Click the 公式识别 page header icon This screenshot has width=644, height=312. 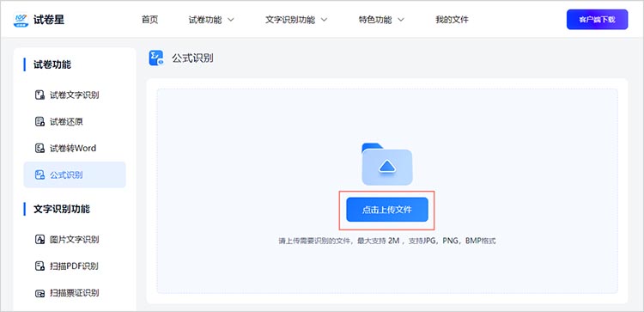tap(156, 58)
